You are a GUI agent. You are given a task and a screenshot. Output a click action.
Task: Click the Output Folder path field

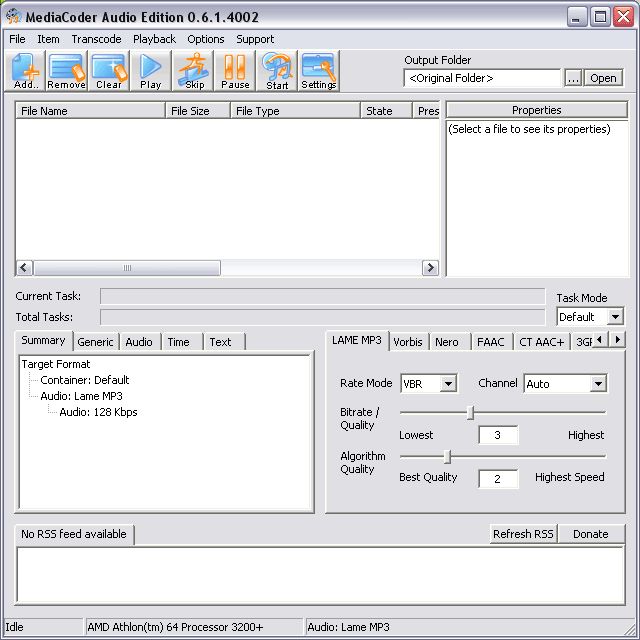click(482, 78)
